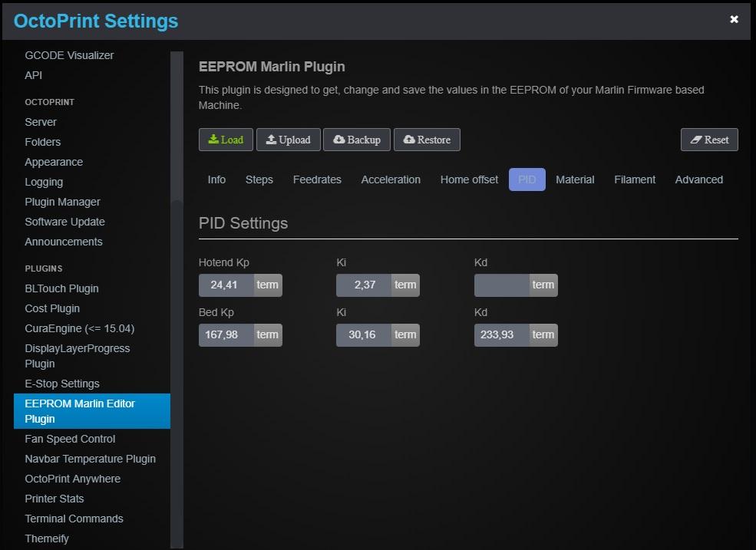The image size is (756, 550).
Task: Click the PID Settings heading
Action: [243, 224]
